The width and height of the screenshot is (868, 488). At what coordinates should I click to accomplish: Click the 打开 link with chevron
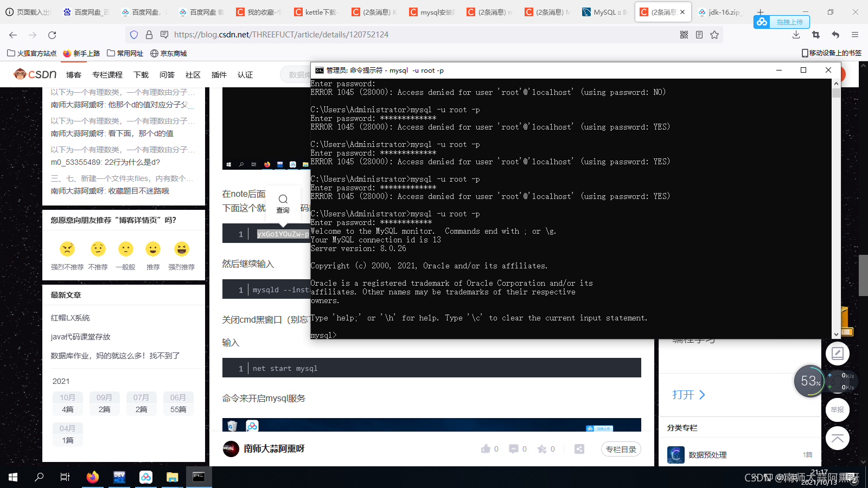[x=688, y=395]
